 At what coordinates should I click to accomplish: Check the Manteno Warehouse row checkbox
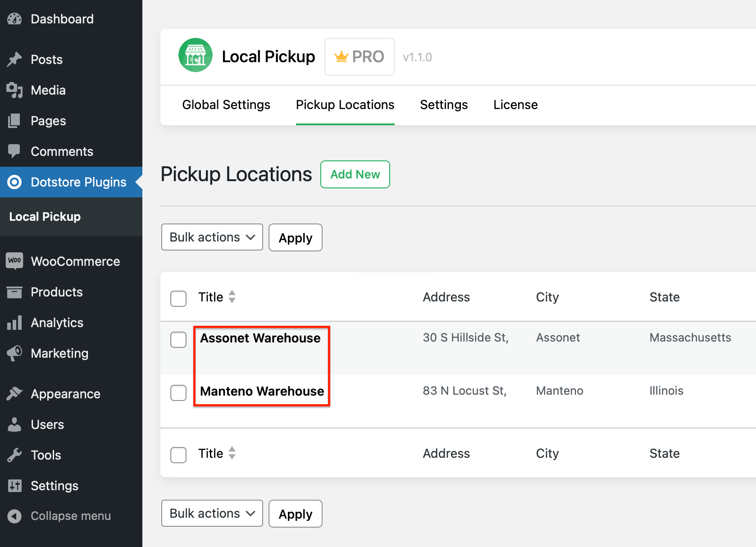tap(178, 392)
